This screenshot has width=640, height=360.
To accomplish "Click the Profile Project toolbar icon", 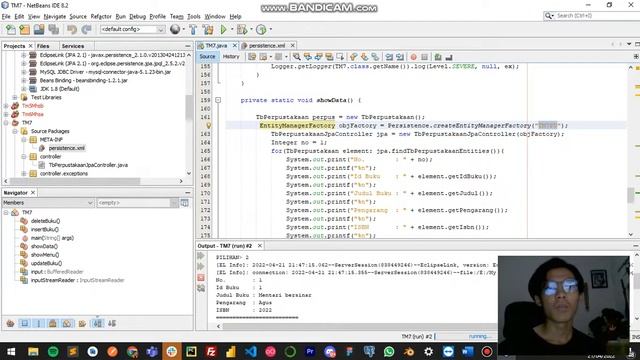I will coord(261,29).
